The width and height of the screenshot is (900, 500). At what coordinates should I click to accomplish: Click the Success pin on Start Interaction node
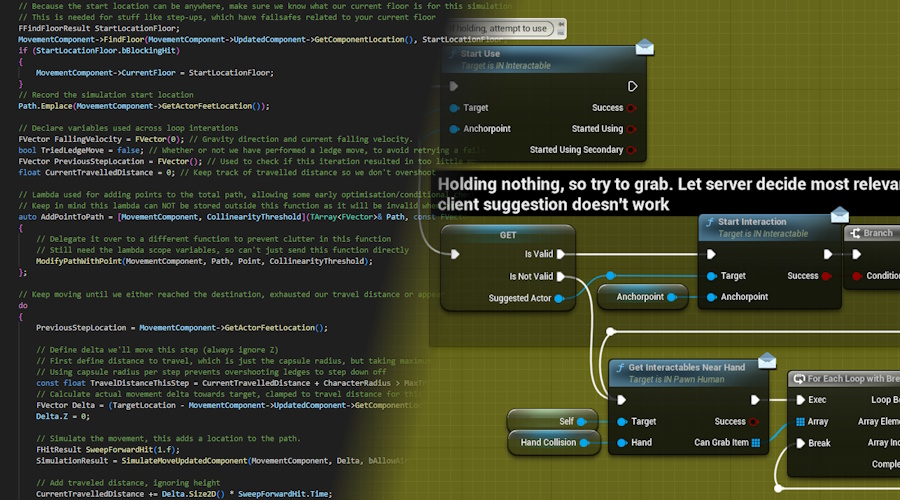coord(826,276)
